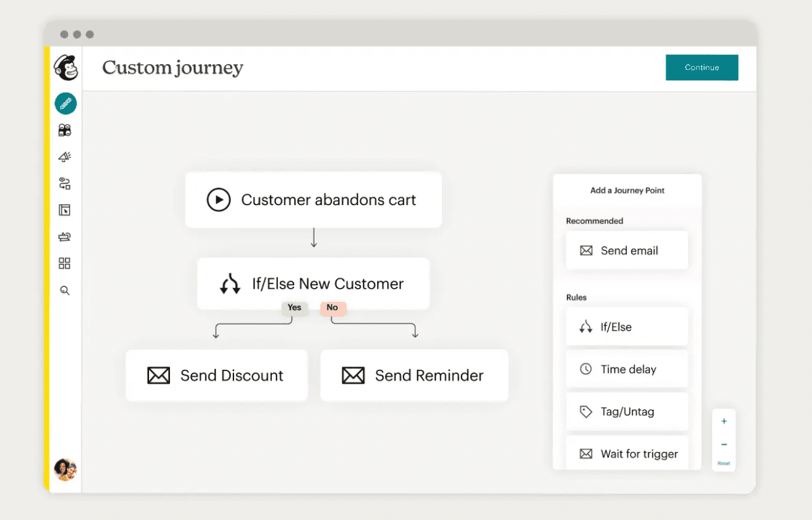Click the Custom journey title
812x520 pixels.
click(x=173, y=68)
